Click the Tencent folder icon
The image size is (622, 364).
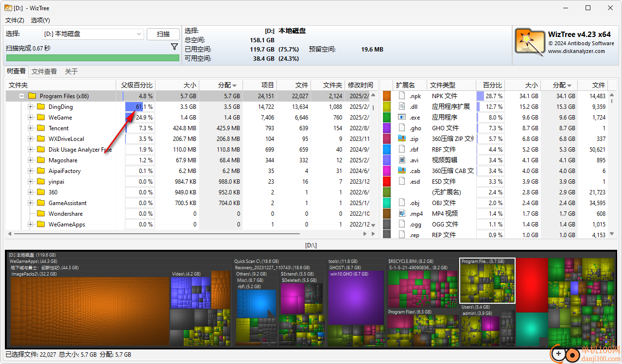(x=41, y=128)
